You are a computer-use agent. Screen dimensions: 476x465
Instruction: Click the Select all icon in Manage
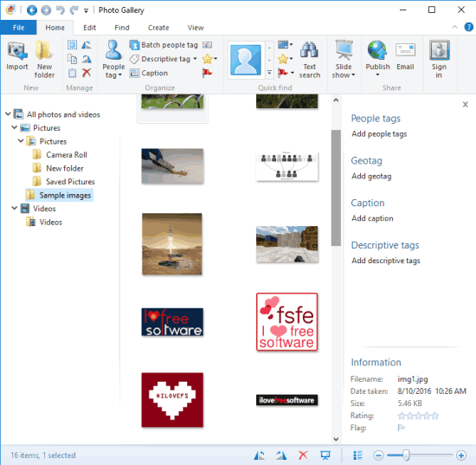(72, 45)
